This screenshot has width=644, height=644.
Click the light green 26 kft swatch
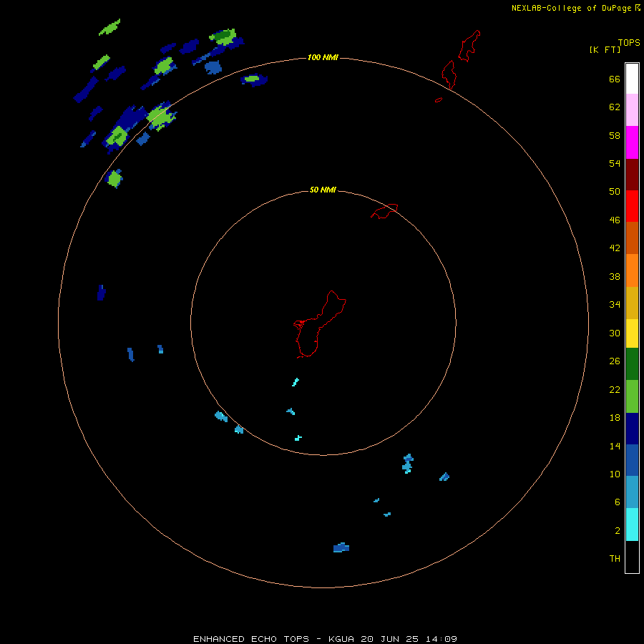point(632,396)
